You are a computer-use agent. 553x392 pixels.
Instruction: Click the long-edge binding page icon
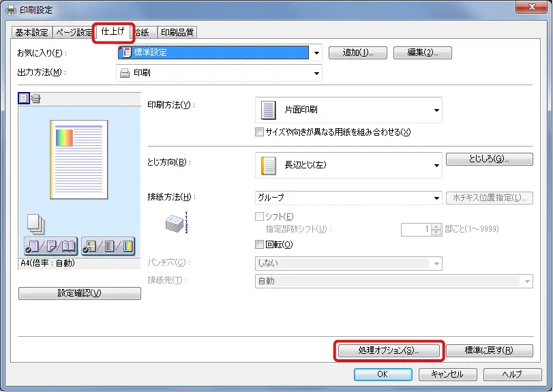tap(268, 166)
